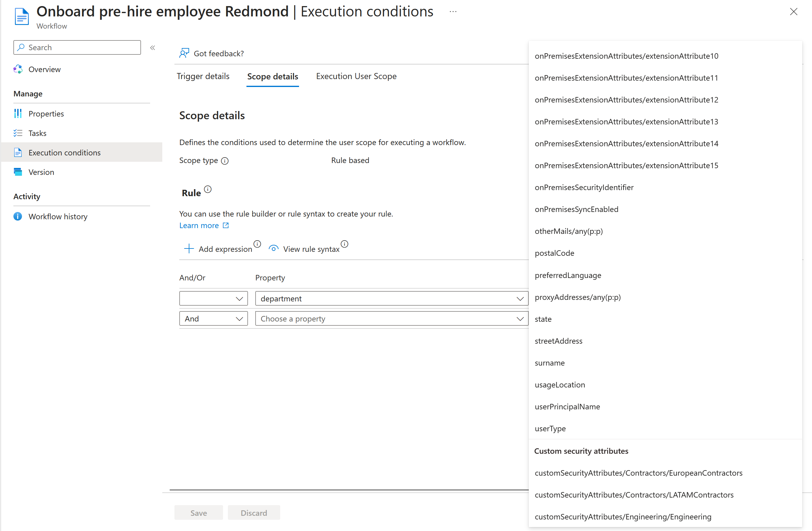Click the Tasks management icon
The height and width of the screenshot is (531, 812).
pyautogui.click(x=19, y=133)
